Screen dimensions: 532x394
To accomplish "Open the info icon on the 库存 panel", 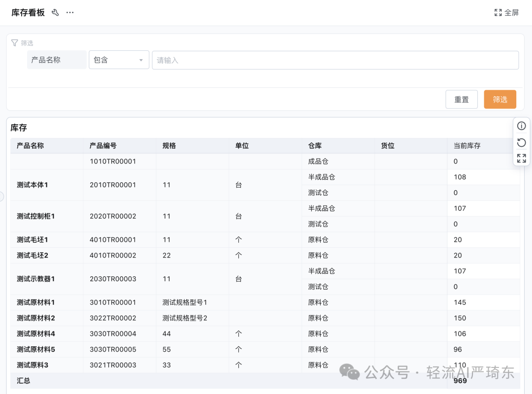I will point(521,126).
